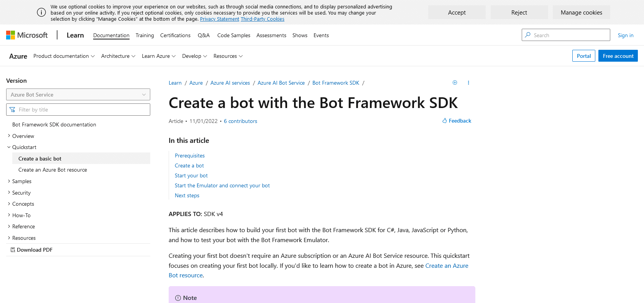Image resolution: width=644 pixels, height=303 pixels.
Task: Click the Azure brand link
Action: (18, 56)
